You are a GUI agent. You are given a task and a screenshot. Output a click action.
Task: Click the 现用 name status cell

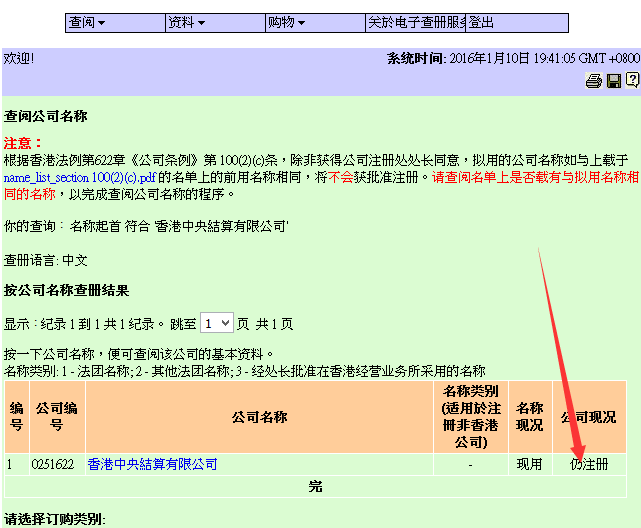529,465
